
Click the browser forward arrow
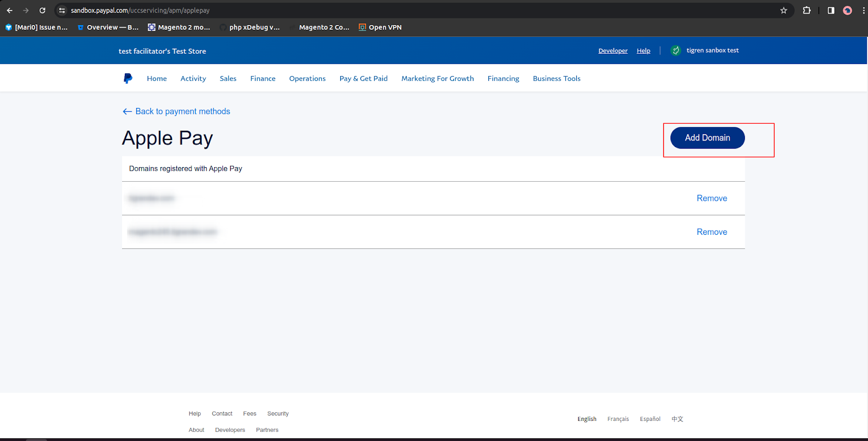pos(26,10)
